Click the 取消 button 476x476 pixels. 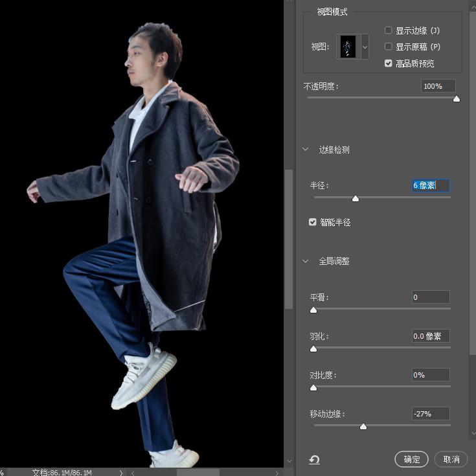(451, 459)
